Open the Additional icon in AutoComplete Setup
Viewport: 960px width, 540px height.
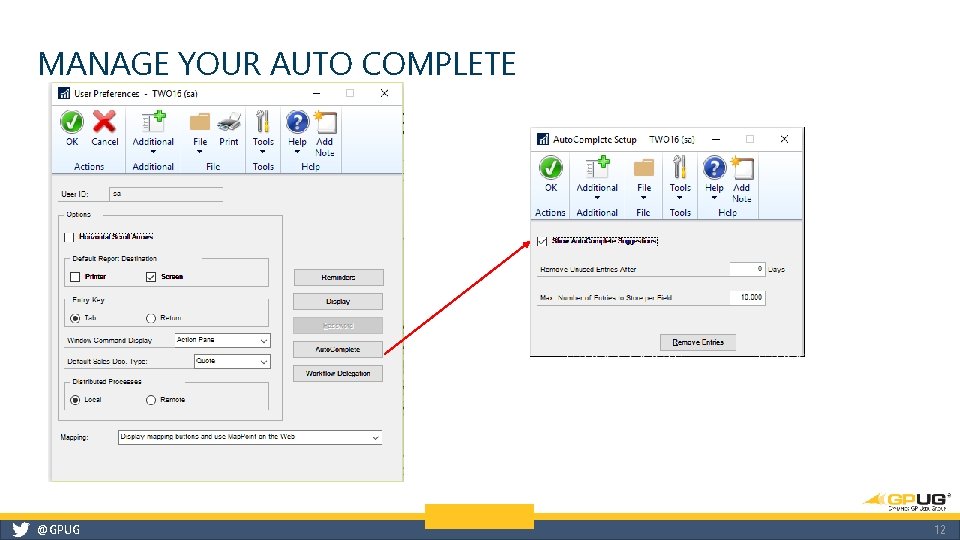596,168
